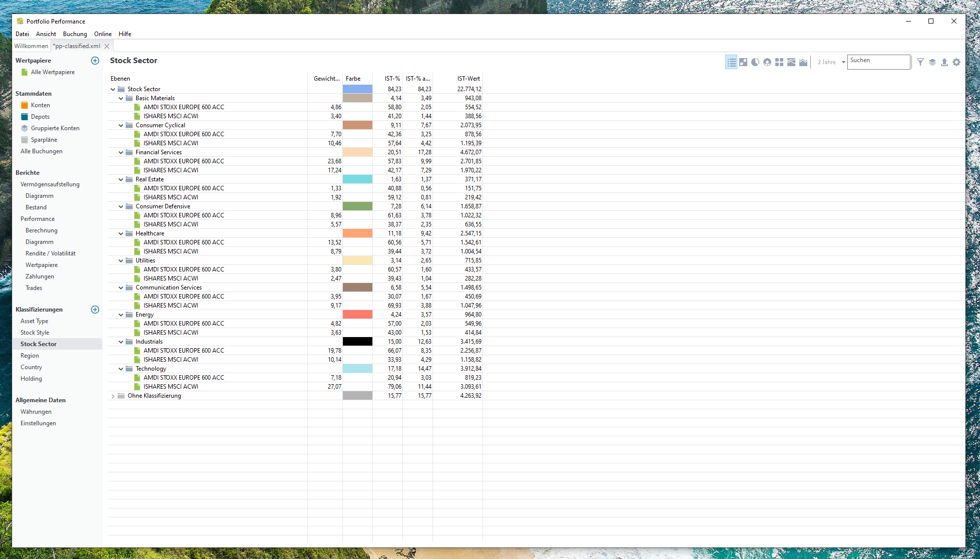Open the Holding classification
The width and height of the screenshot is (980, 559).
(31, 379)
